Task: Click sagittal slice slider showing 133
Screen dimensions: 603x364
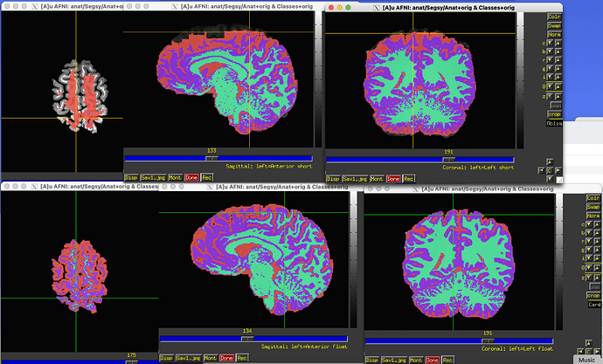Action: click(x=218, y=158)
